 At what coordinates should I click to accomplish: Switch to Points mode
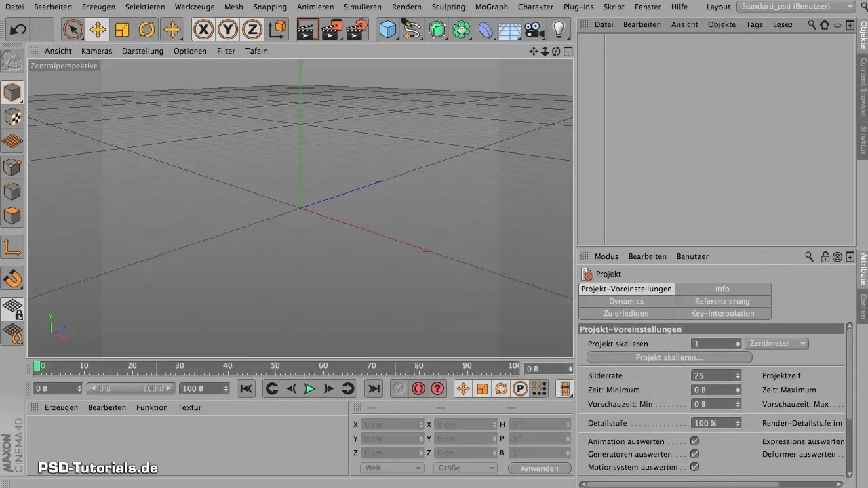pyautogui.click(x=13, y=167)
